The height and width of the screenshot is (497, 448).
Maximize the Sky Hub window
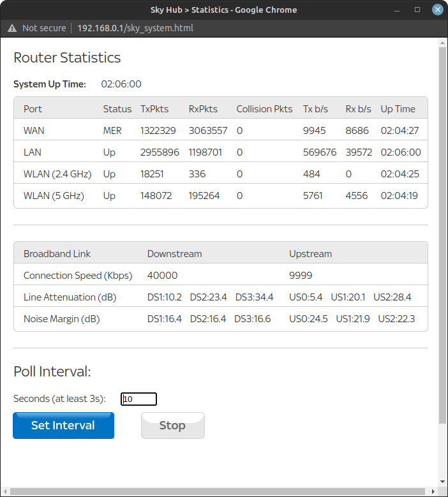(x=417, y=10)
